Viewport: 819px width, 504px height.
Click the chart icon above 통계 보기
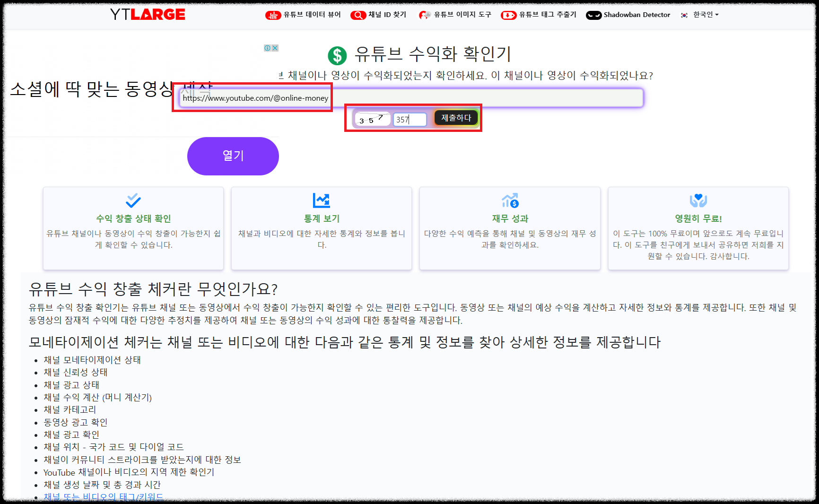(322, 200)
